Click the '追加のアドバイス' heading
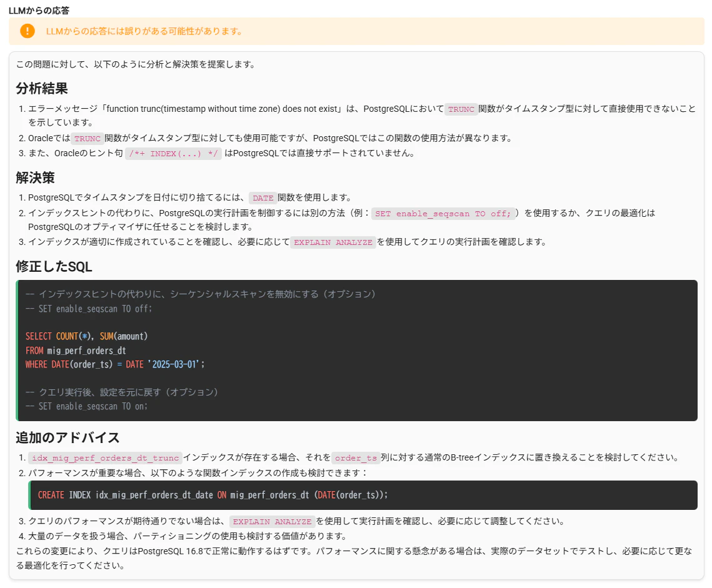Screen dimensions: 712x588 tap(68, 437)
